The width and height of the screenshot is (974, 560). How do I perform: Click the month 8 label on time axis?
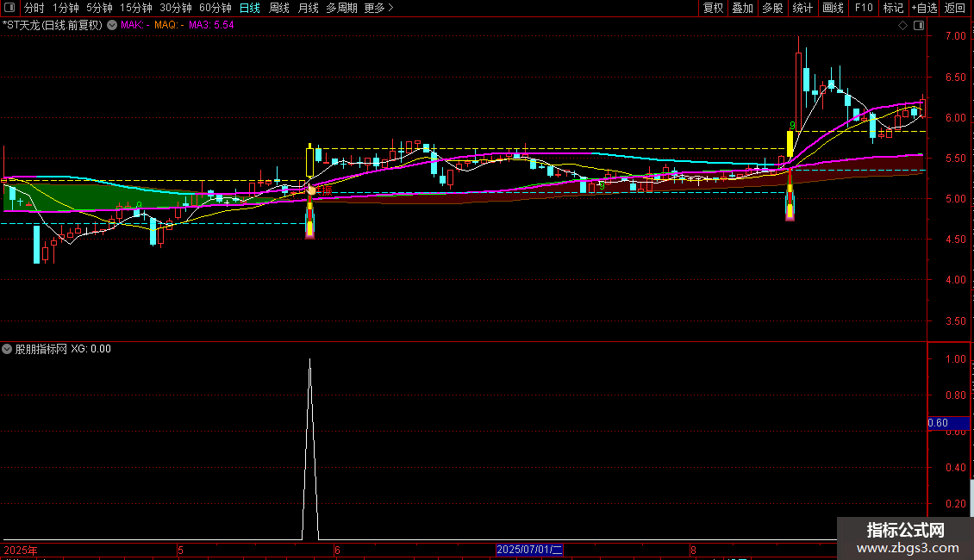click(x=693, y=550)
